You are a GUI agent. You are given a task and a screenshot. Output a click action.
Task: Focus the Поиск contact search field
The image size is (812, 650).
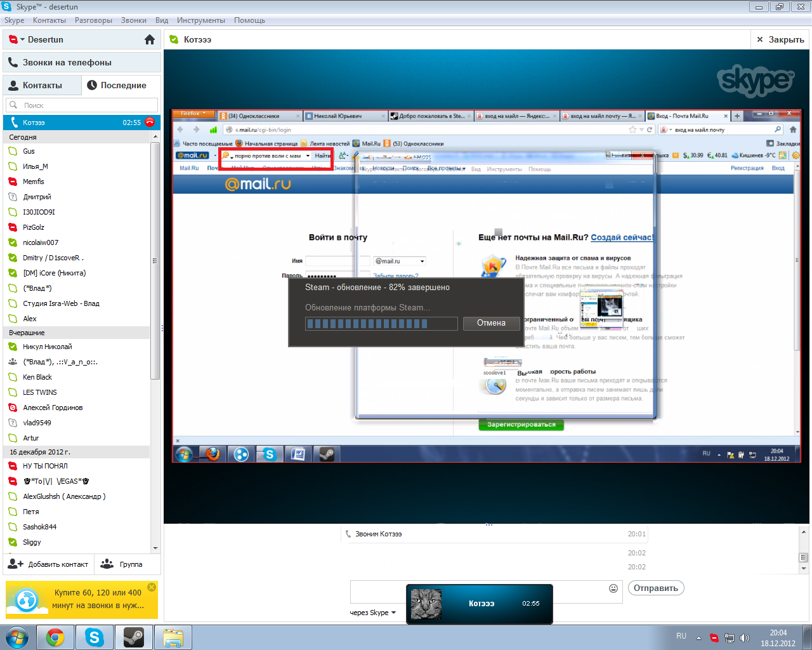pyautogui.click(x=82, y=105)
